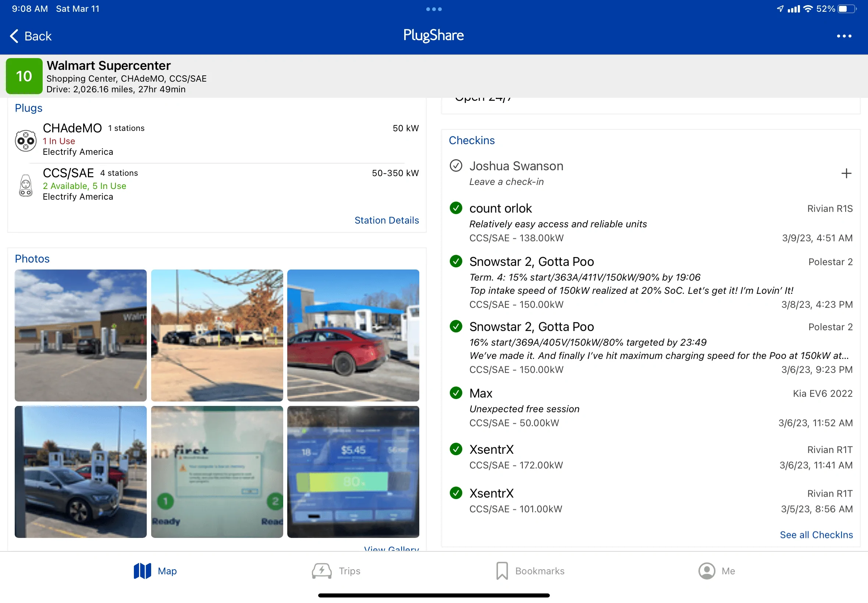The width and height of the screenshot is (868, 603).
Task: Open Snowstar 2 check-in from 3/8/23
Action: point(651,283)
